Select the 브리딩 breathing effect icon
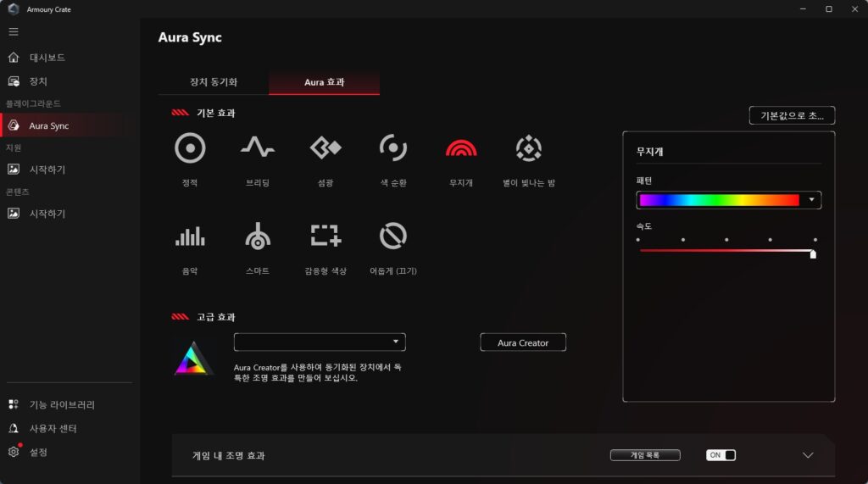868x484 pixels. (x=258, y=147)
